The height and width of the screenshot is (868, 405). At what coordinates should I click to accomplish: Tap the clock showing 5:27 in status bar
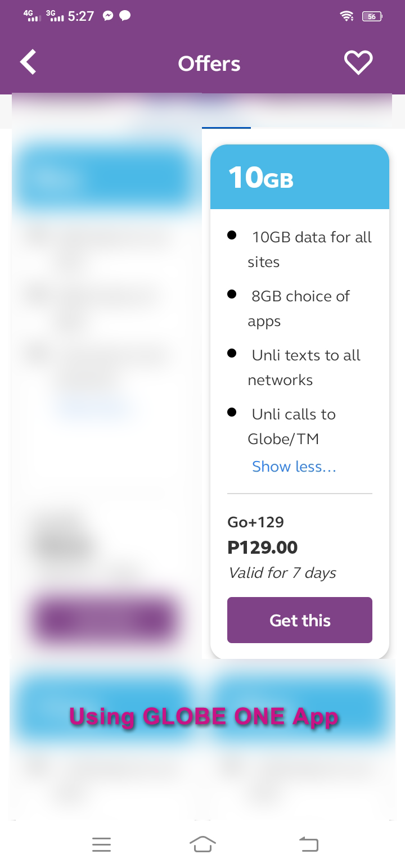pos(79,16)
